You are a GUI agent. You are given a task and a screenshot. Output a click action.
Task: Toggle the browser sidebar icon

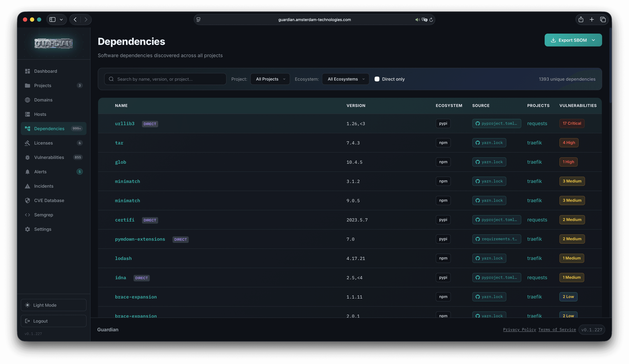[52, 19]
